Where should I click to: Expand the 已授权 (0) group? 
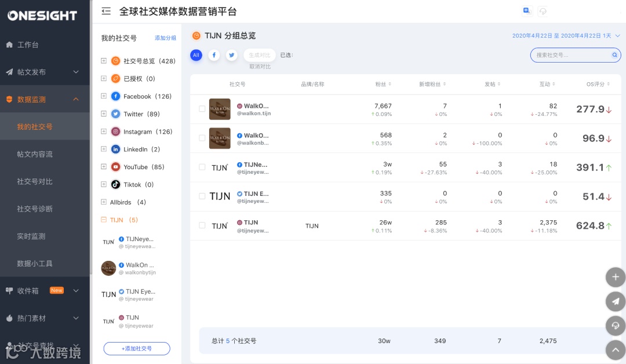104,79
